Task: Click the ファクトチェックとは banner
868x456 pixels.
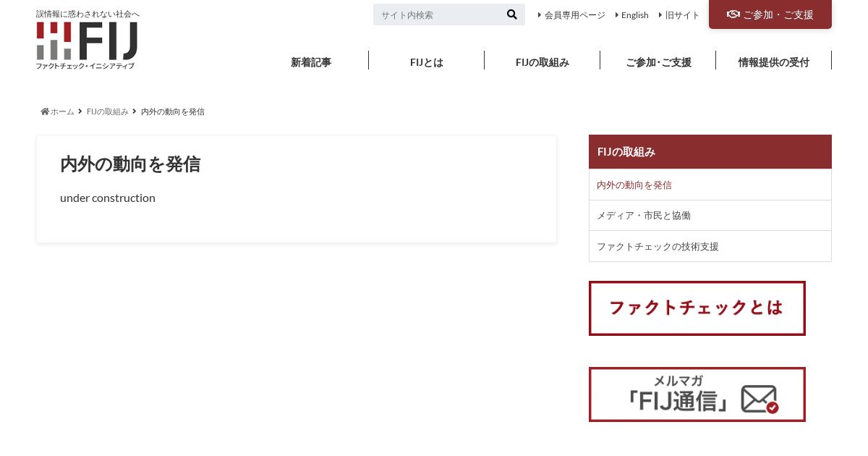Action: tap(697, 308)
